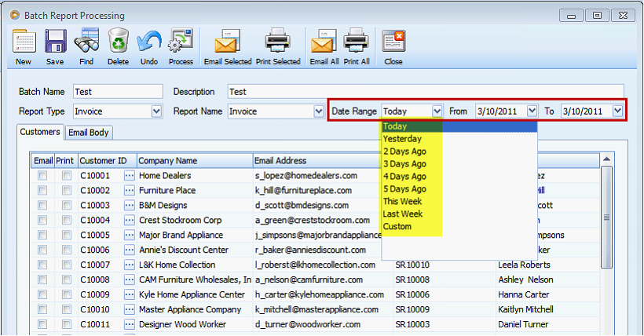The width and height of the screenshot is (644, 336).
Task: Select 'Last Week' from the date range list
Action: [x=404, y=214]
